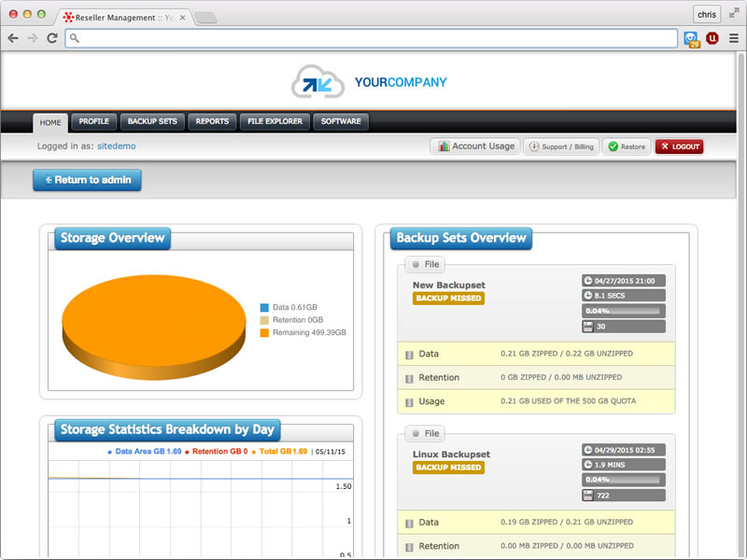Click the chris profile button
This screenshot has height=560, width=747.
coord(707,15)
